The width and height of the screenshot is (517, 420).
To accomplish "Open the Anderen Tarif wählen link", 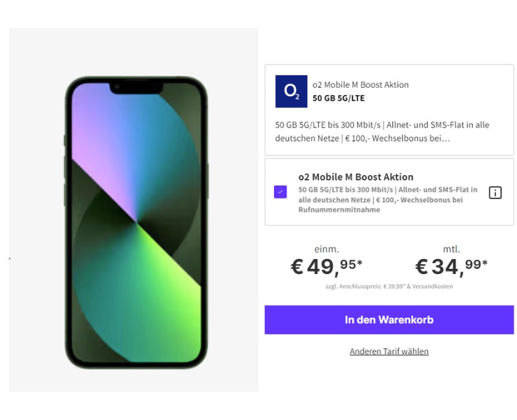I will [389, 352].
